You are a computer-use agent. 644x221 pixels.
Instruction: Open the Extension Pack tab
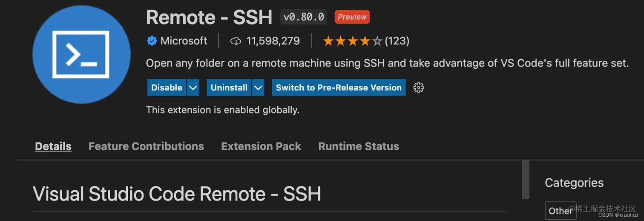click(x=261, y=146)
